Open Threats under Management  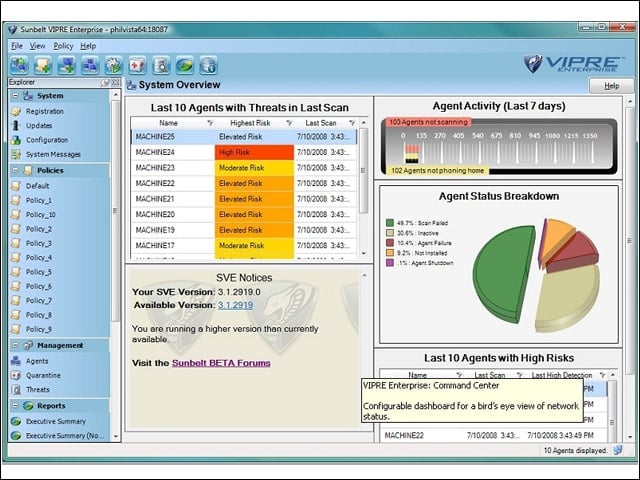pos(38,390)
